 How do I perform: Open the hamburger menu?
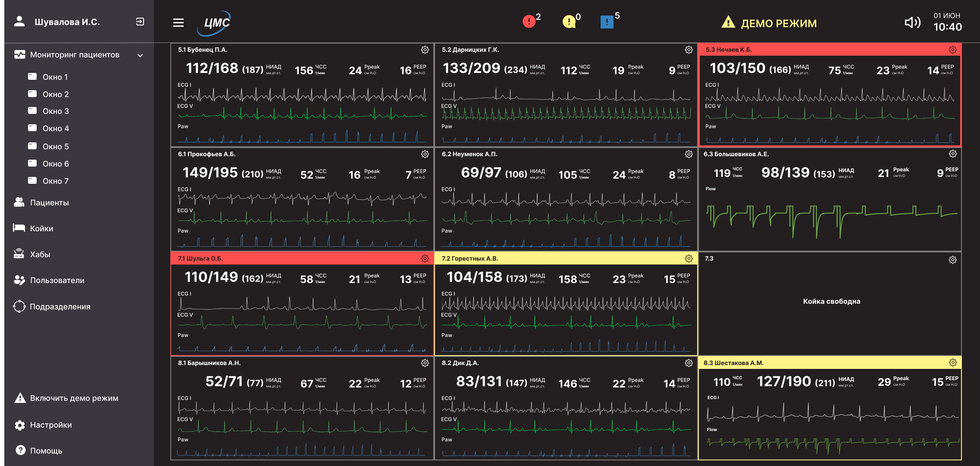pyautogui.click(x=178, y=22)
